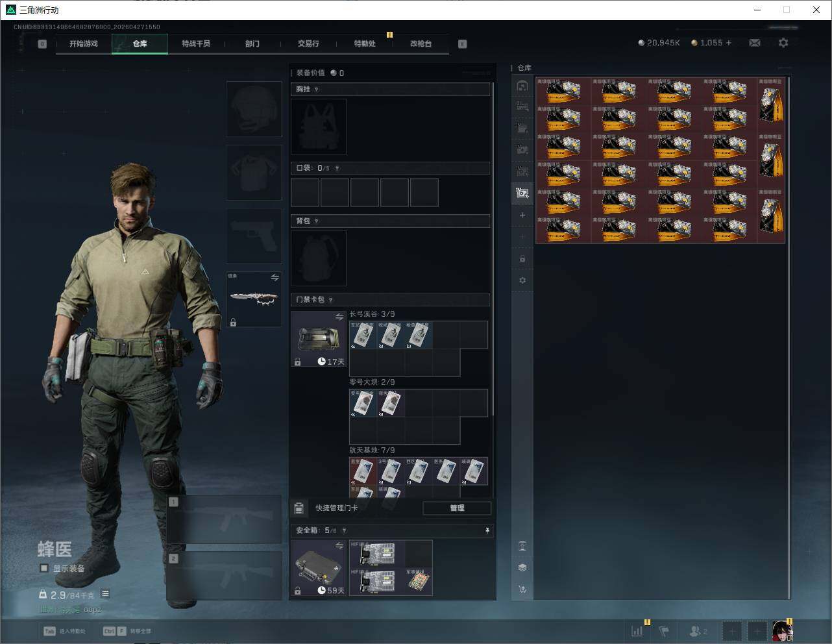Viewport: 832px width, 644px height.
Task: Click the first empty squad plus slot
Action: (x=732, y=631)
